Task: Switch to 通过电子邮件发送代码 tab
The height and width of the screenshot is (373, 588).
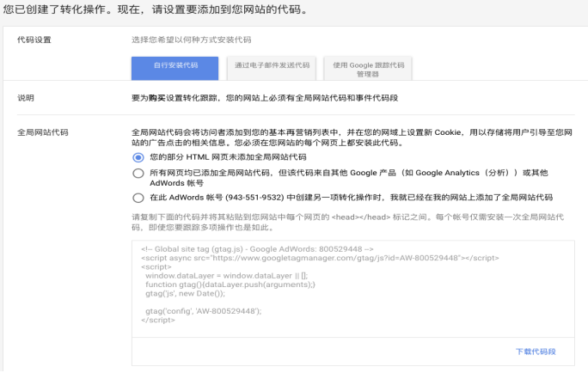Action: click(x=272, y=68)
